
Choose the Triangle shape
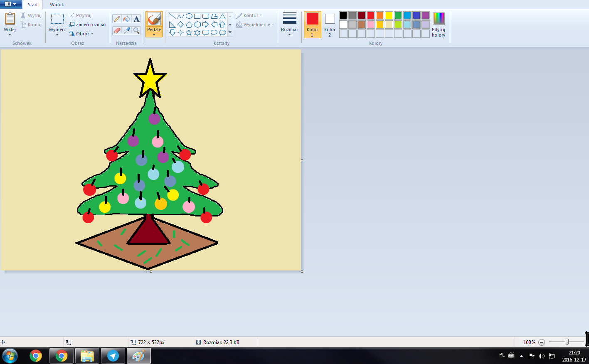[x=222, y=16]
